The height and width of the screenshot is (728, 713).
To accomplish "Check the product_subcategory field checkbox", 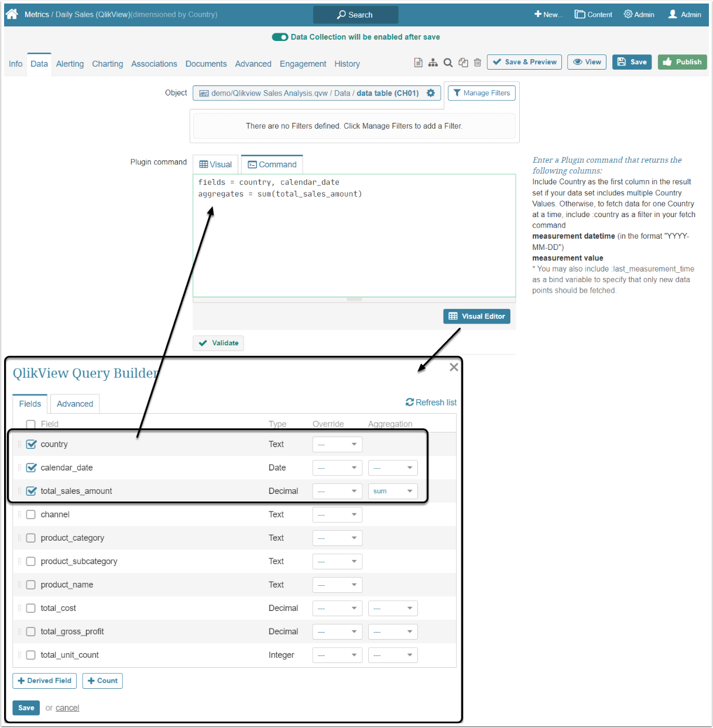I will pyautogui.click(x=31, y=561).
